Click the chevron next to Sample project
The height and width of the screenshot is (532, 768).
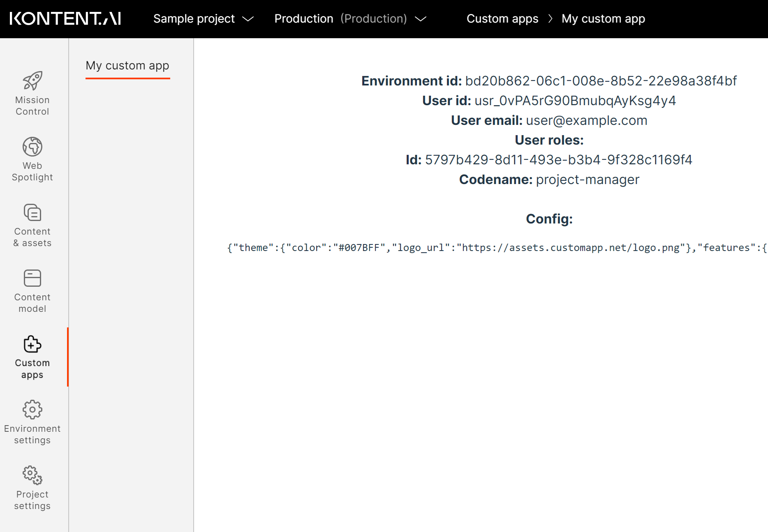pyautogui.click(x=248, y=19)
